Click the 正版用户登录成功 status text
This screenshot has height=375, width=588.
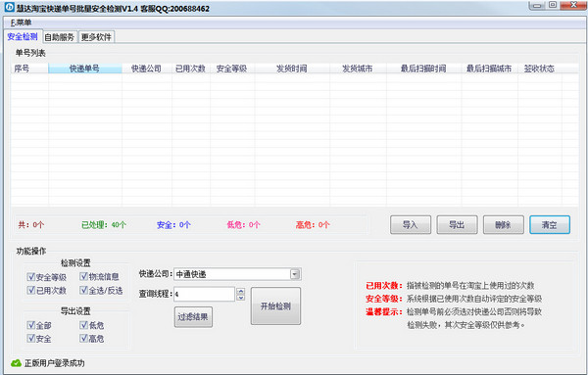(x=55, y=363)
